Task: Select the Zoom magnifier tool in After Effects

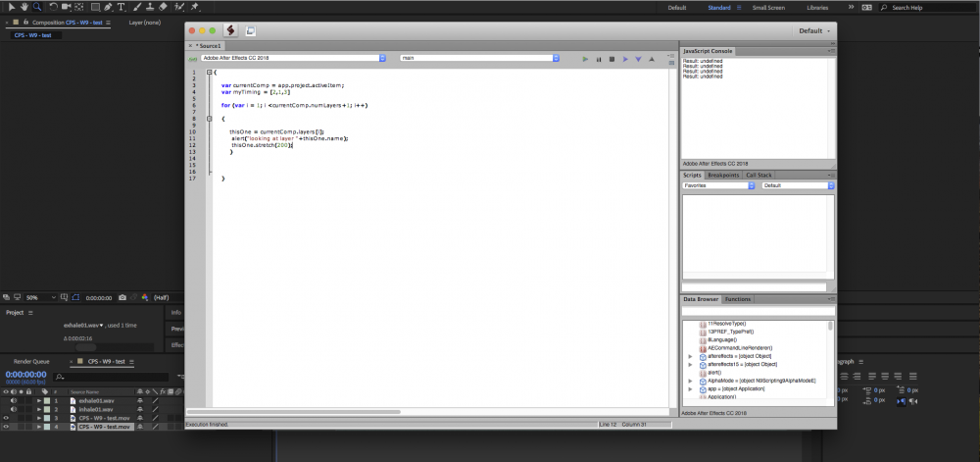Action: point(37,7)
